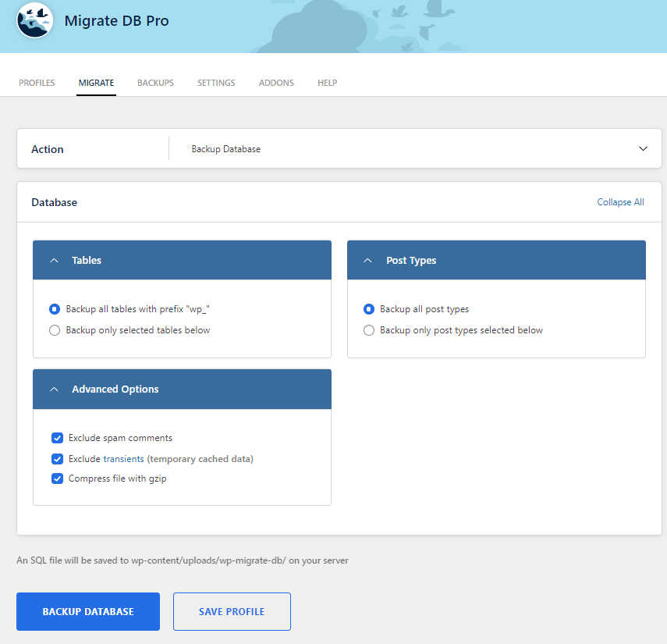
Task: Select the Migrate tab
Action: 96,82
